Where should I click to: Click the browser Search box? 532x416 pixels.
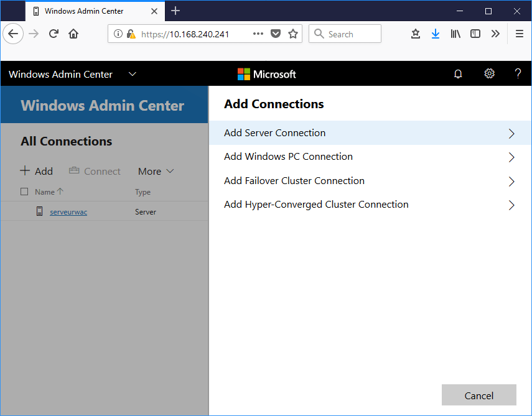345,34
